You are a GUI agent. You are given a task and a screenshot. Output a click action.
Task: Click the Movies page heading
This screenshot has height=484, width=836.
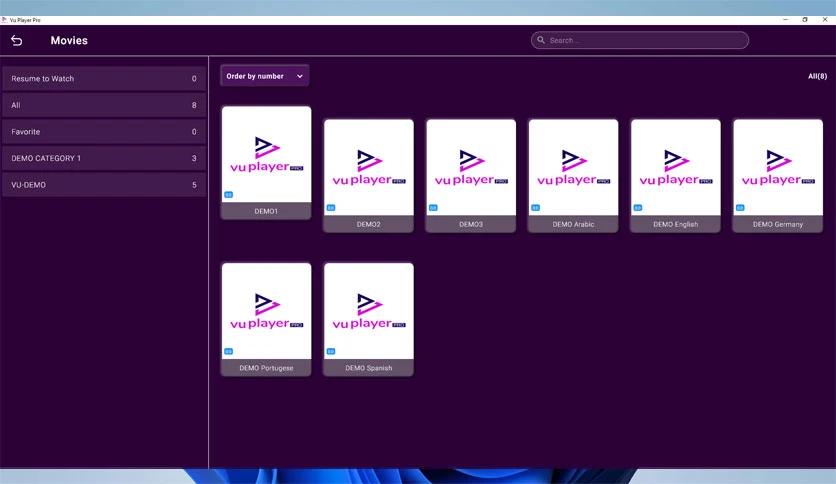[69, 41]
